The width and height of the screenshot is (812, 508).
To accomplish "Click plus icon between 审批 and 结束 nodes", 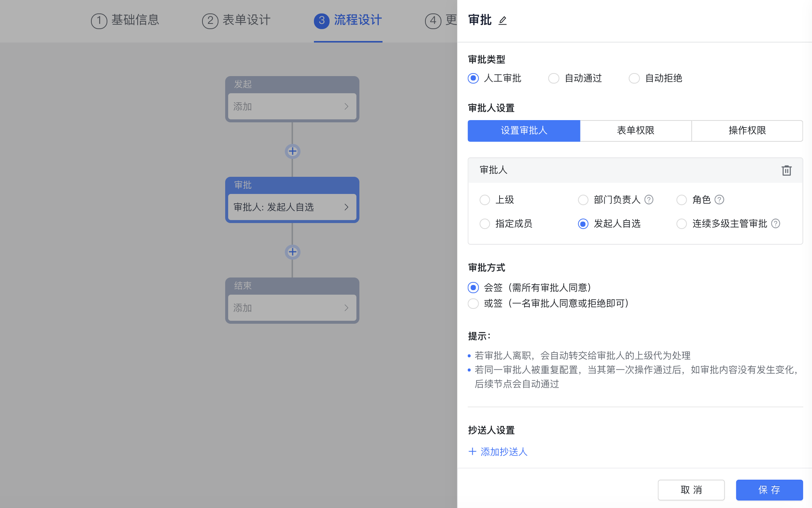I will click(x=292, y=252).
